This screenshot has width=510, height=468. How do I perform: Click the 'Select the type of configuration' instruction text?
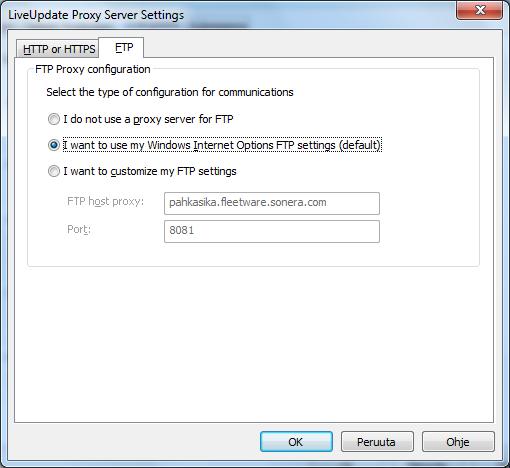pyautogui.click(x=170, y=92)
